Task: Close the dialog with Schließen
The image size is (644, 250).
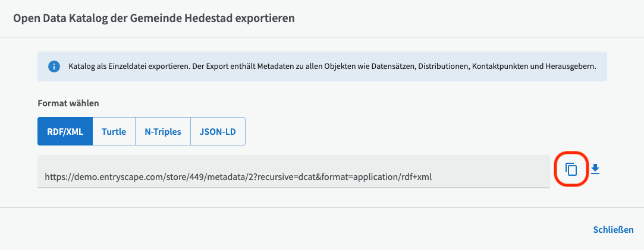Action: (613, 229)
